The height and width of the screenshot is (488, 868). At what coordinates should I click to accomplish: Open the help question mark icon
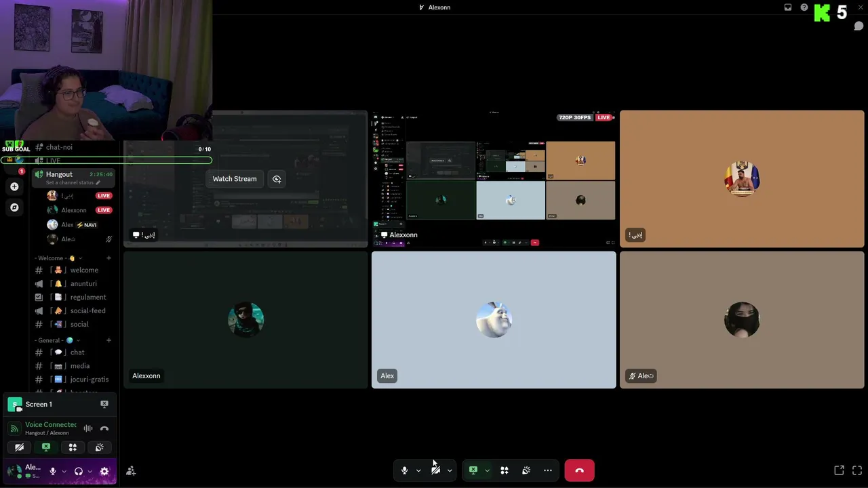[804, 7]
